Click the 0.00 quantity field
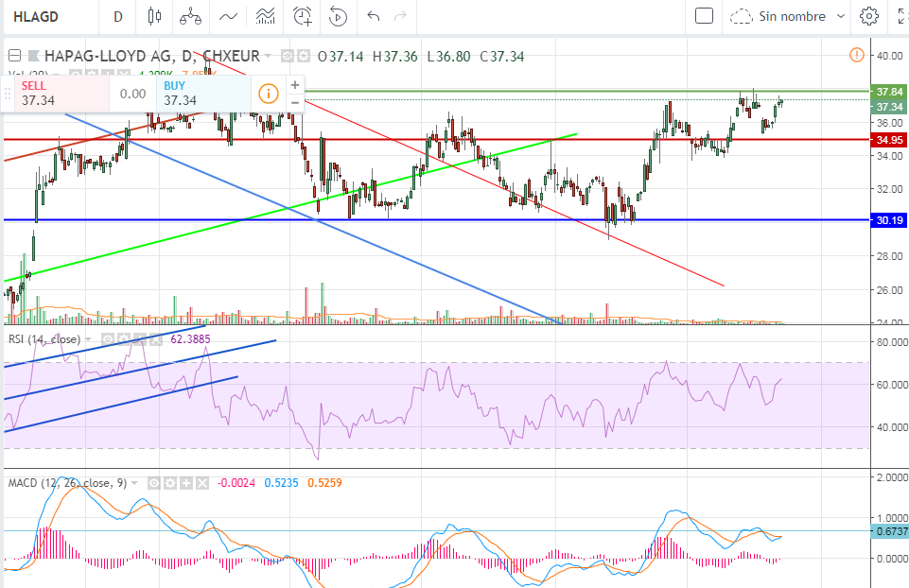909x588 pixels. 132,94
